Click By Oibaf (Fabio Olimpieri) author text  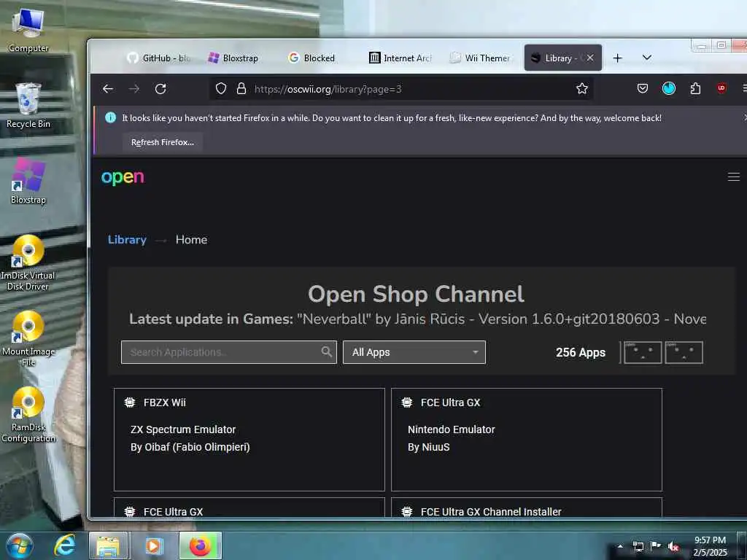190,447
